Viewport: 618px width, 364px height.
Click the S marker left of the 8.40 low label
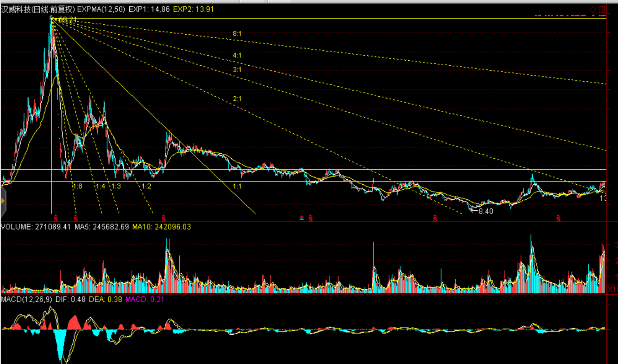[435, 219]
